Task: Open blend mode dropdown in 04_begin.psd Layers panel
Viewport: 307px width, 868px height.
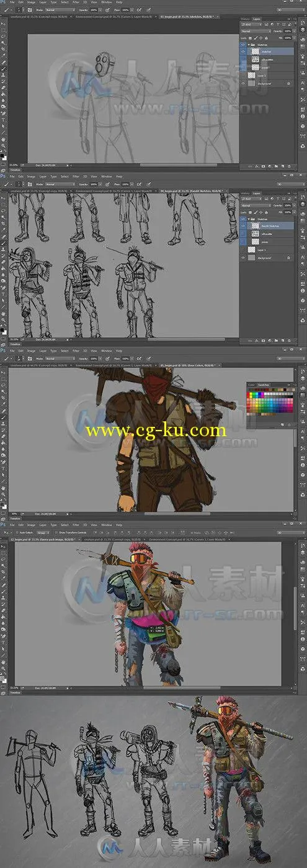Action: pos(256,205)
